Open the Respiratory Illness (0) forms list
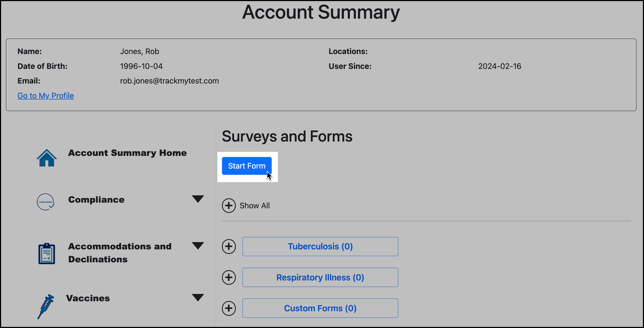This screenshot has height=328, width=644. (320, 277)
